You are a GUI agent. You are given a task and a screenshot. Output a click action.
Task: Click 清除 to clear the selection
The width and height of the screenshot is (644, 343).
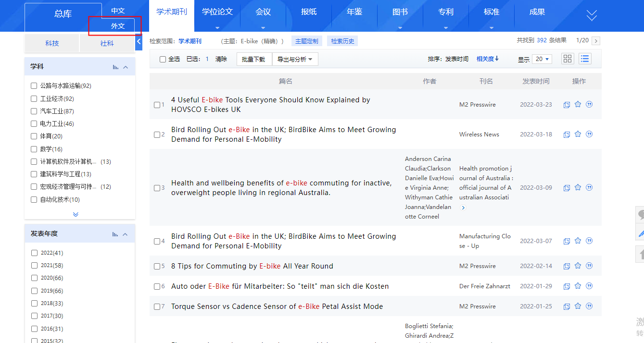click(x=221, y=59)
